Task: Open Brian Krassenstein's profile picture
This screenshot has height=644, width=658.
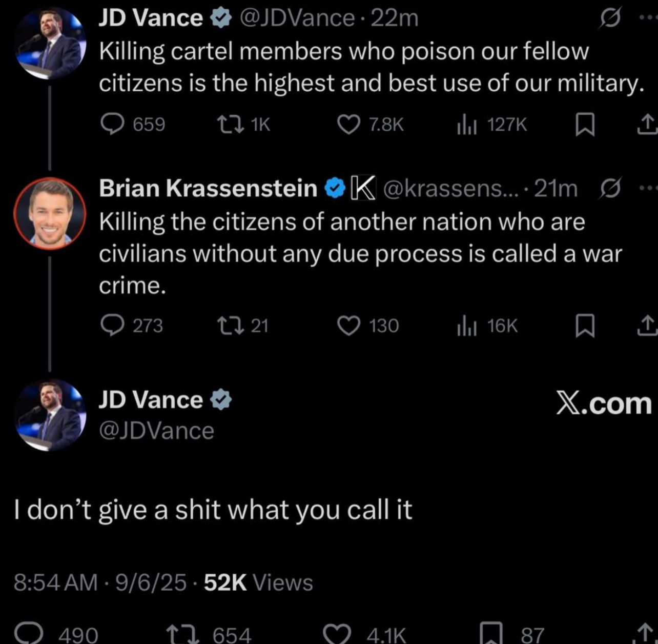Action: (x=50, y=213)
